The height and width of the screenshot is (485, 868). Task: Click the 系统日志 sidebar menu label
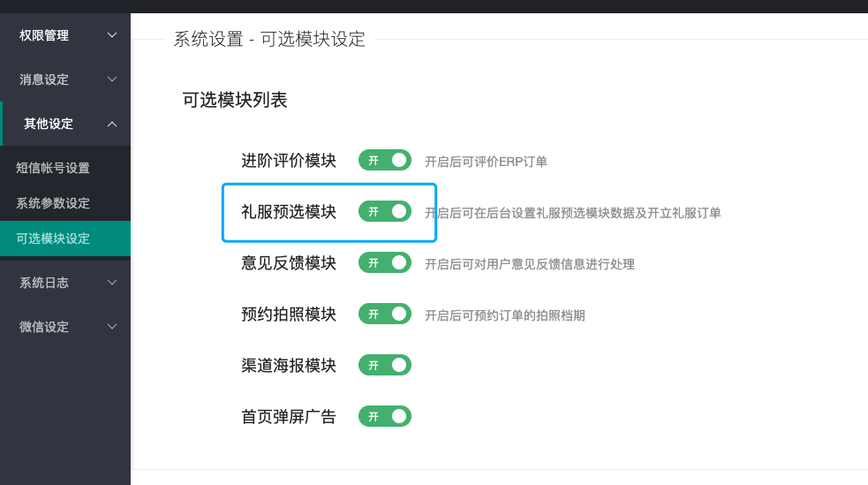(x=44, y=283)
